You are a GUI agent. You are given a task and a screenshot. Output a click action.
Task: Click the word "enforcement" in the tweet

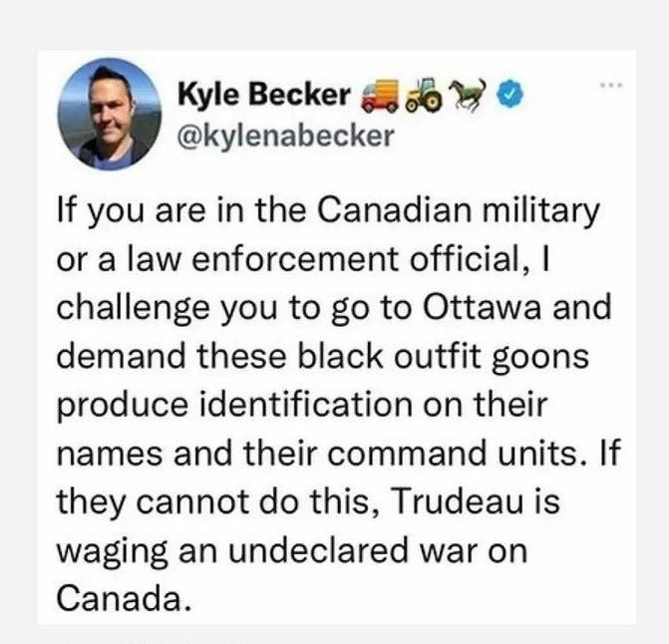tap(295, 258)
